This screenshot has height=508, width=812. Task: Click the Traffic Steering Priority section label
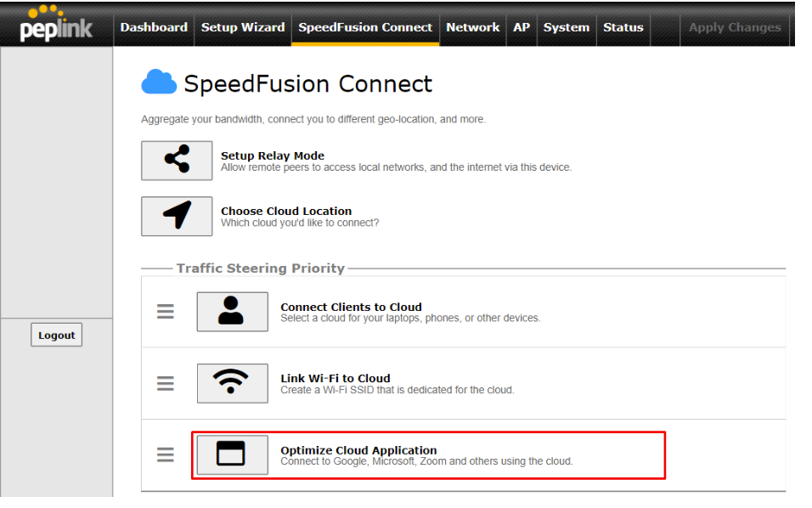pyautogui.click(x=261, y=268)
